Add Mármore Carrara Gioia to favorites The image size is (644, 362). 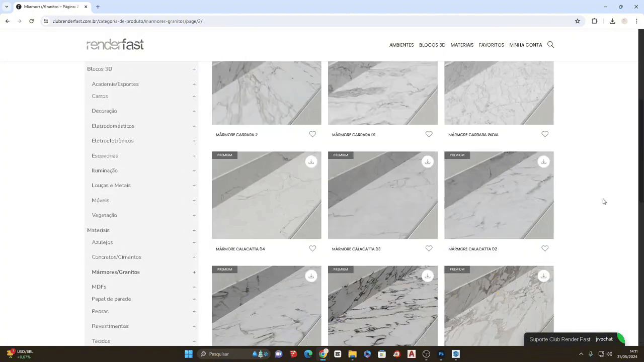pos(545,134)
